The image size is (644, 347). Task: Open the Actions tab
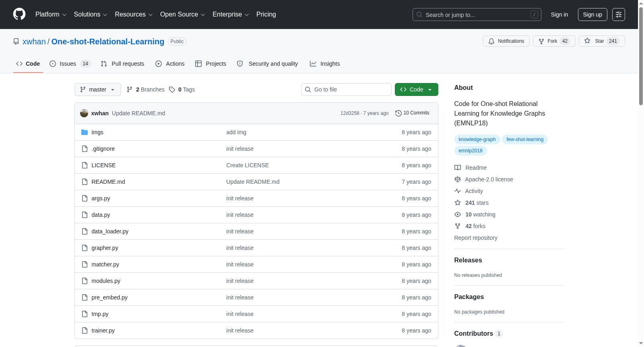(170, 64)
